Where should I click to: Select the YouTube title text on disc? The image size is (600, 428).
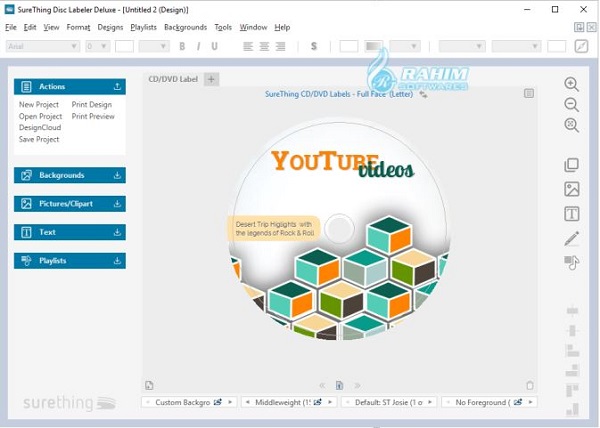325,160
